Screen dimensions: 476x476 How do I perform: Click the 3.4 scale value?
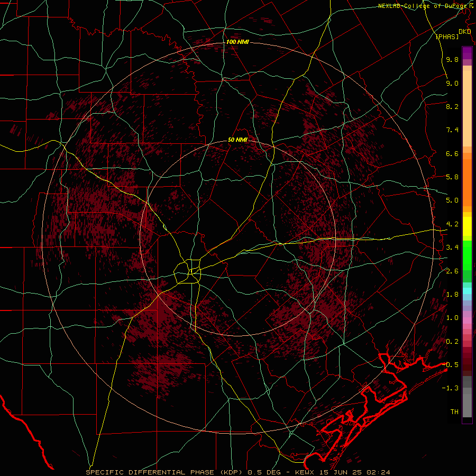point(452,248)
